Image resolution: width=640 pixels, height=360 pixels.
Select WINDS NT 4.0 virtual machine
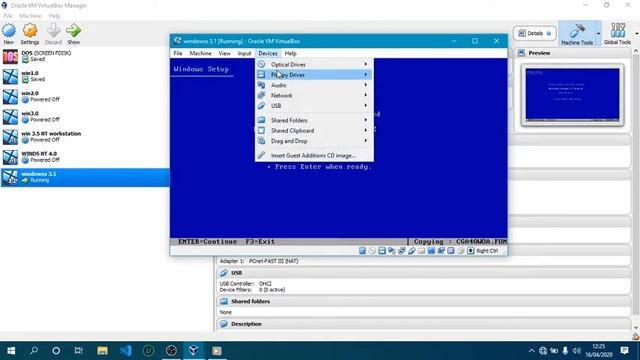(x=85, y=157)
